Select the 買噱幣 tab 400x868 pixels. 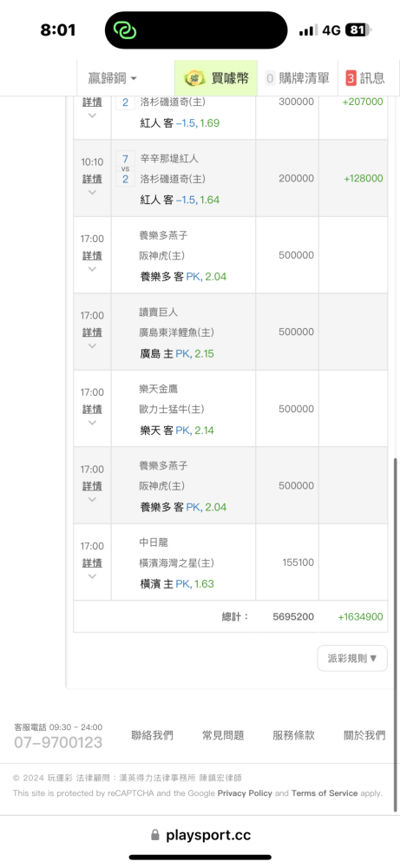tap(216, 78)
